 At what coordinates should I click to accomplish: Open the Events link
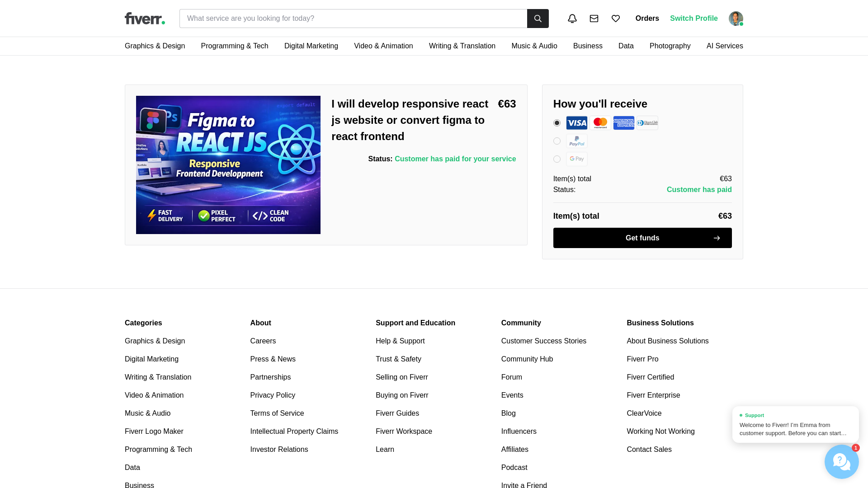(x=512, y=395)
